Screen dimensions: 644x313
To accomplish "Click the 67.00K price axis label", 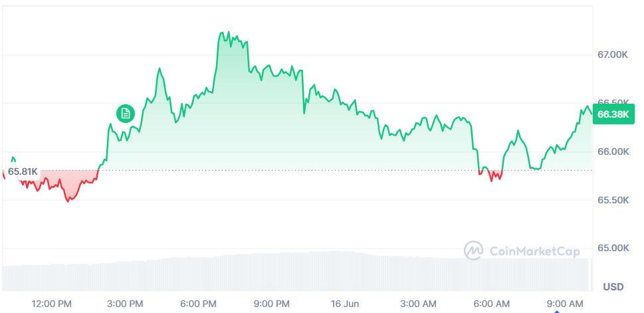I will tap(613, 54).
